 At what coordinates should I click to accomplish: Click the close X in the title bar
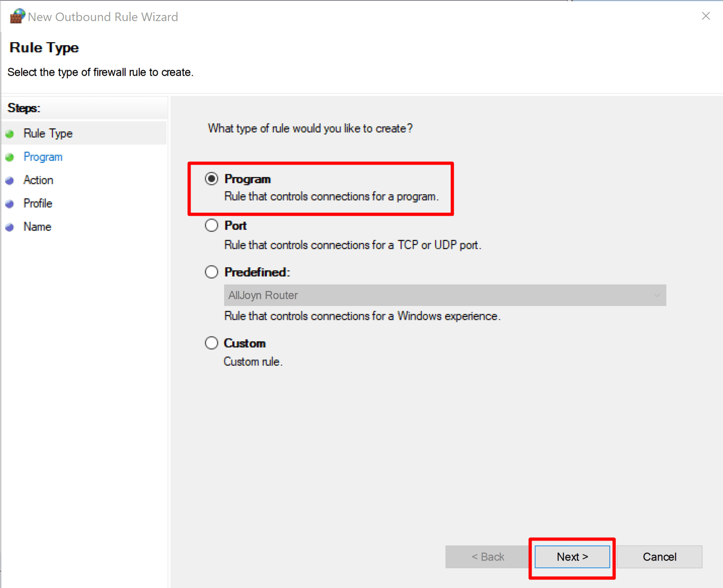pyautogui.click(x=706, y=16)
